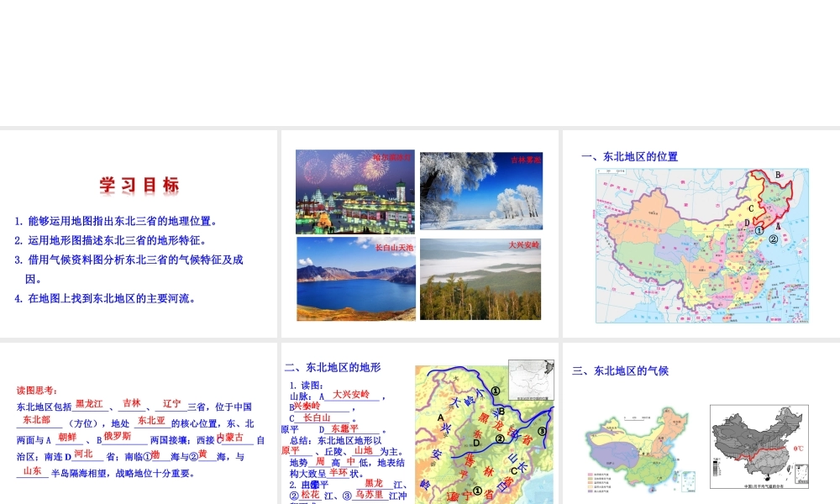Click the 读图思考 red heading
The width and height of the screenshot is (840, 504).
click(37, 391)
